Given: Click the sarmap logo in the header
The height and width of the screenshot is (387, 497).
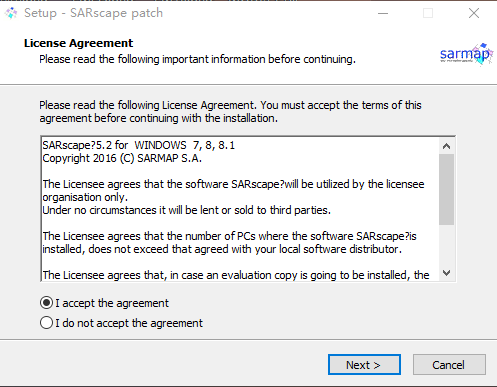Looking at the screenshot, I should click(x=466, y=55).
